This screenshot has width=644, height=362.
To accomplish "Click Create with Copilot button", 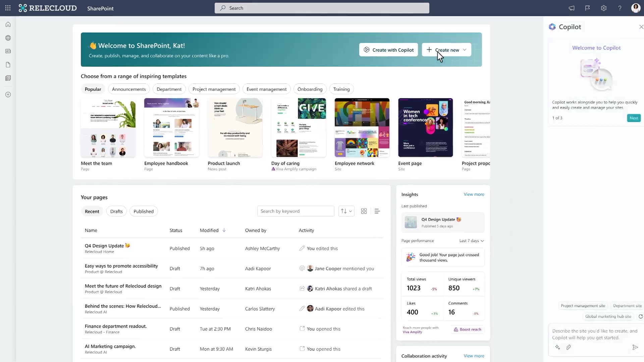I will tap(388, 50).
